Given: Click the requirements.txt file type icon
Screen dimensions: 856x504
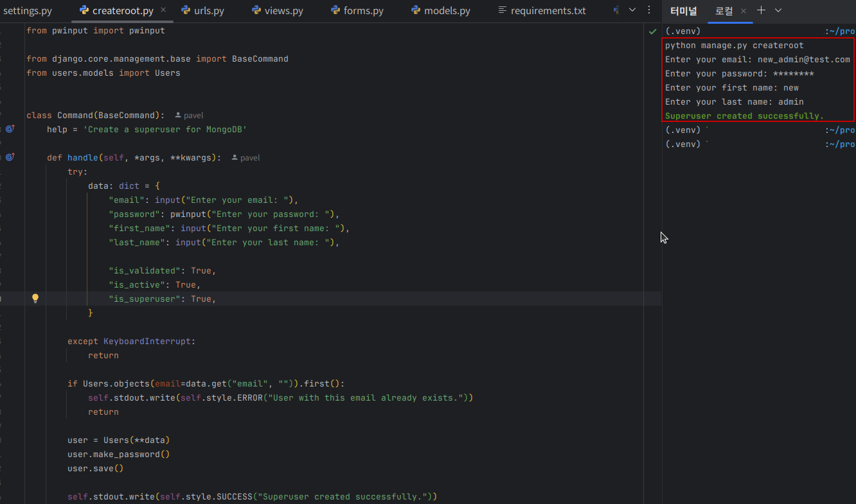Looking at the screenshot, I should coord(503,11).
